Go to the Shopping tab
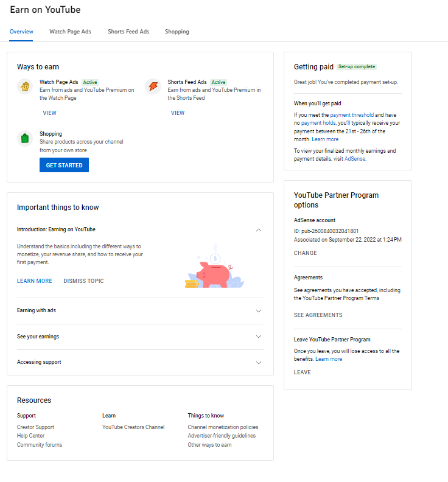 coord(177,32)
